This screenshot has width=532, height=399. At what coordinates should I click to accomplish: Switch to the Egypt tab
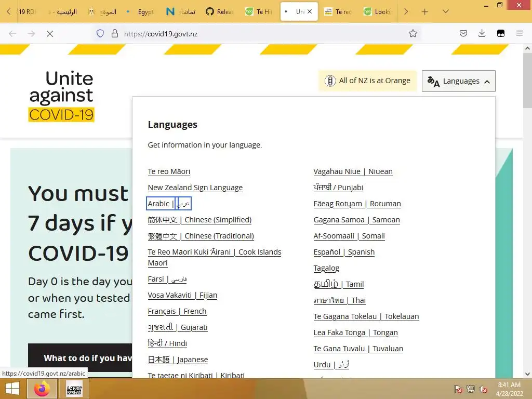tap(141, 12)
